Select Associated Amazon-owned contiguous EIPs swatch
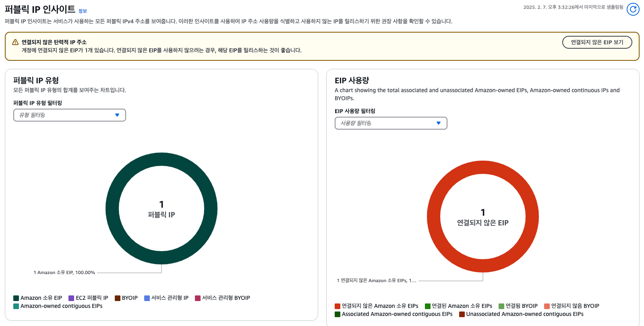644x326 pixels. pyautogui.click(x=338, y=314)
